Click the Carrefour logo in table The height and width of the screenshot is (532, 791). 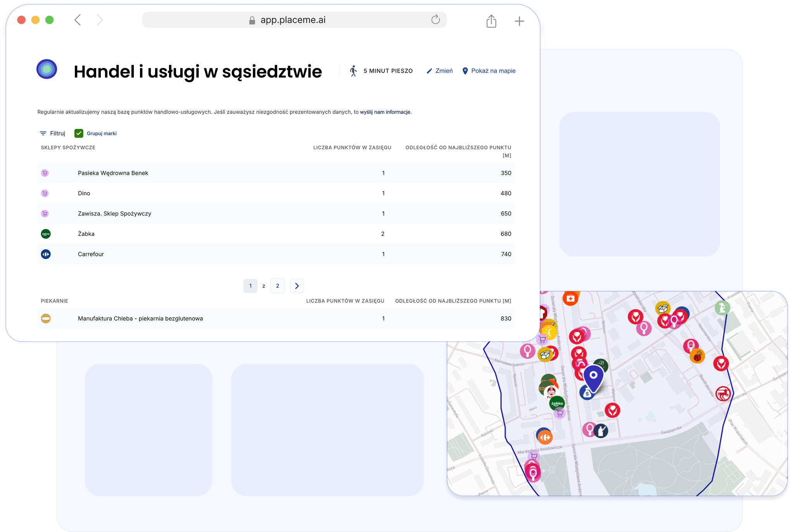[46, 254]
